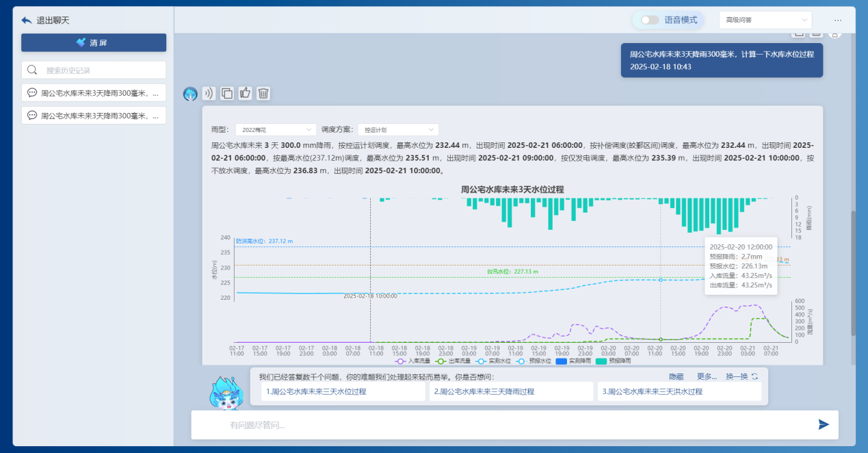Like the answer with thumbs-up icon

tap(246, 94)
